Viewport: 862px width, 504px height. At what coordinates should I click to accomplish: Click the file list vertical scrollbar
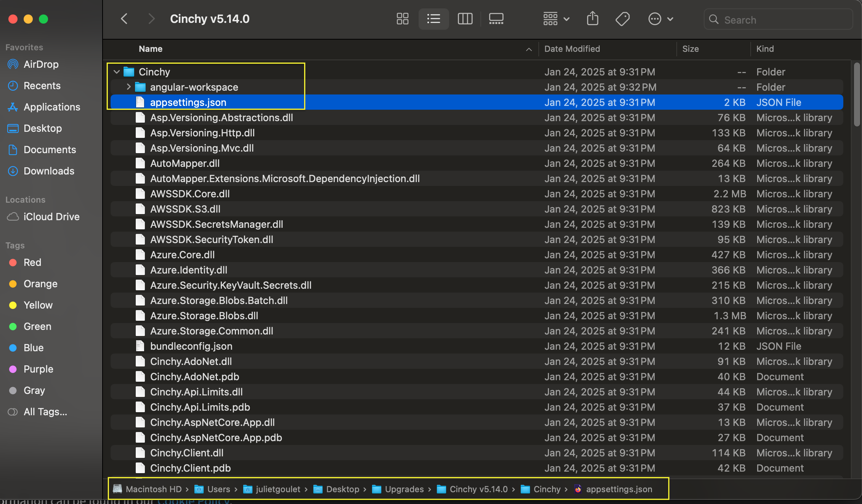857,94
